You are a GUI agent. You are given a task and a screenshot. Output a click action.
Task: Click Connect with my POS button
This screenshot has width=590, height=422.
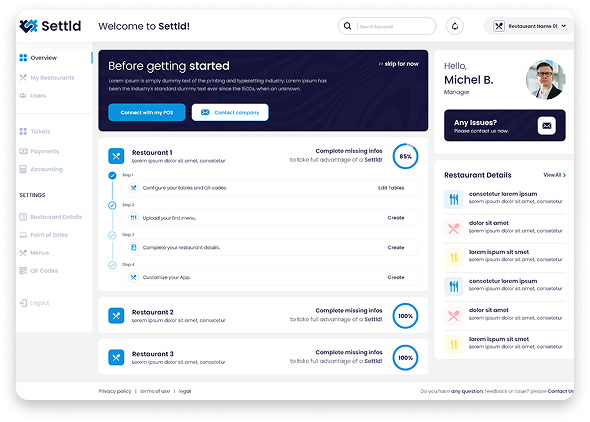pyautogui.click(x=147, y=112)
